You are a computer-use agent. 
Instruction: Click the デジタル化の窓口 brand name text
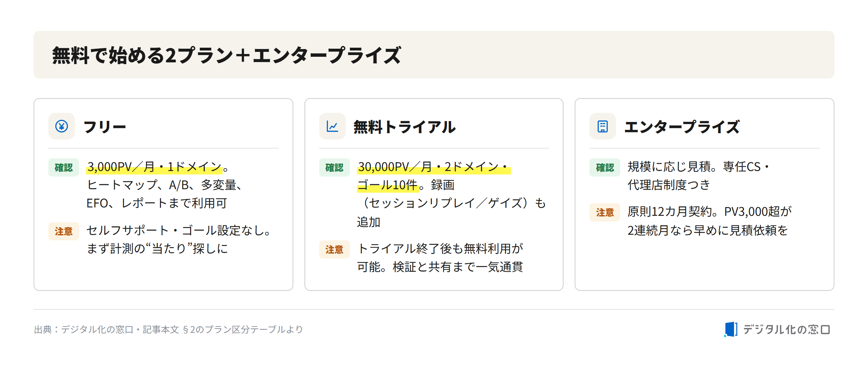click(x=786, y=329)
